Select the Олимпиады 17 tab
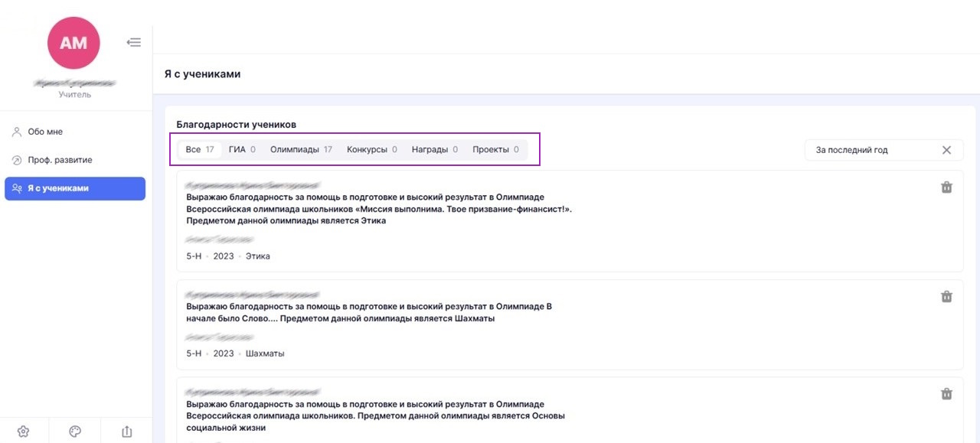 301,149
